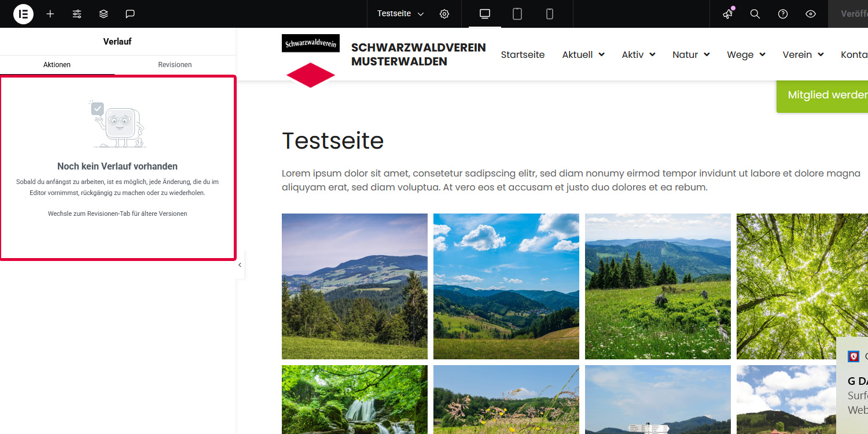Viewport: 868px width, 434px height.
Task: Switch to mobile preview mode
Action: [x=550, y=14]
